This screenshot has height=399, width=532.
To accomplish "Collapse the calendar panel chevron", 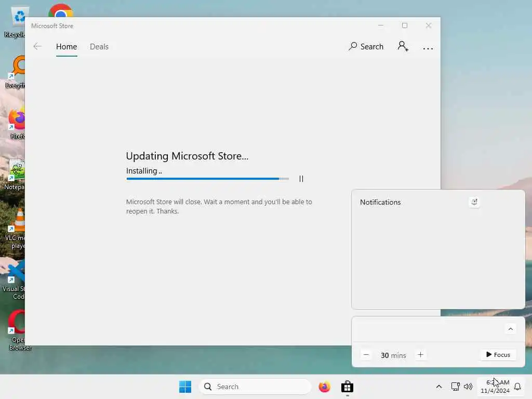I will tap(510, 329).
